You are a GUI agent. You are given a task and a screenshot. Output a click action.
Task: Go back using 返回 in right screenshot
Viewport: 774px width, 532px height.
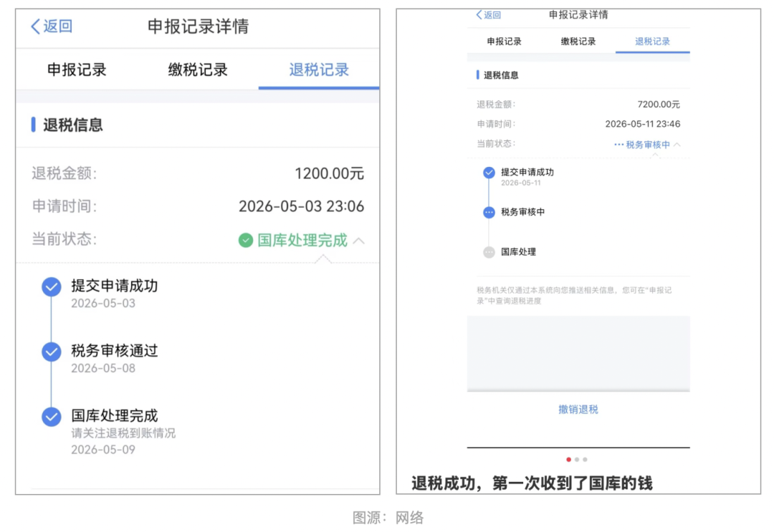pyautogui.click(x=488, y=15)
